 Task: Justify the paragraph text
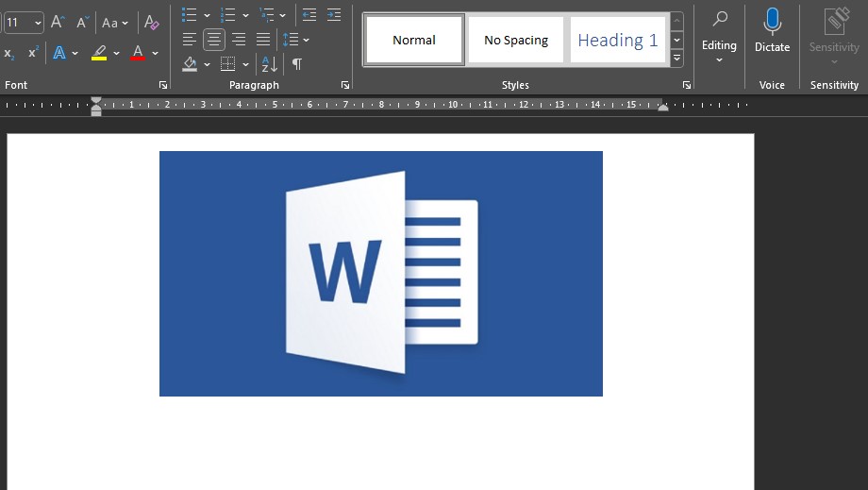pyautogui.click(x=263, y=40)
